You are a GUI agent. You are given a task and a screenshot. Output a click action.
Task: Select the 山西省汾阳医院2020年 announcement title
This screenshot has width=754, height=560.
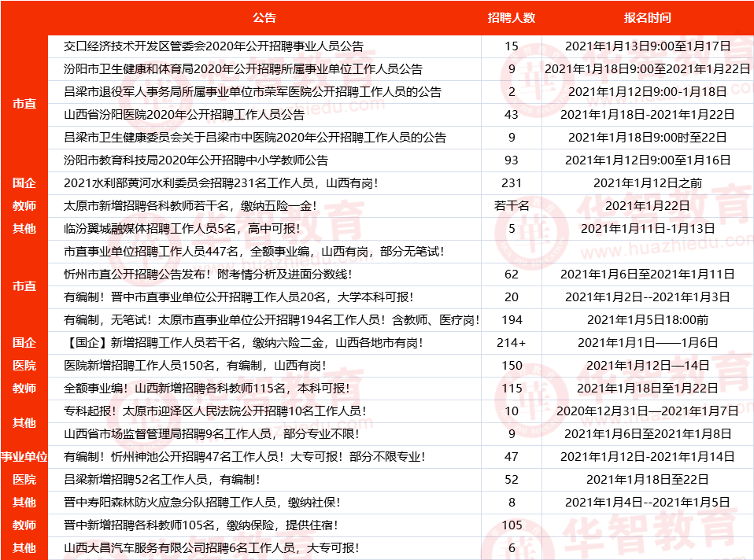184,115
